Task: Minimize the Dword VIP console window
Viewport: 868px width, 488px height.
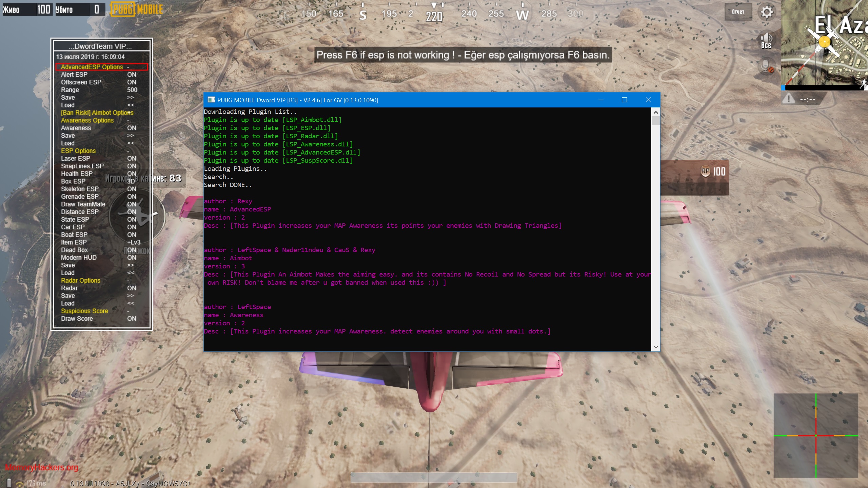Action: 601,100
